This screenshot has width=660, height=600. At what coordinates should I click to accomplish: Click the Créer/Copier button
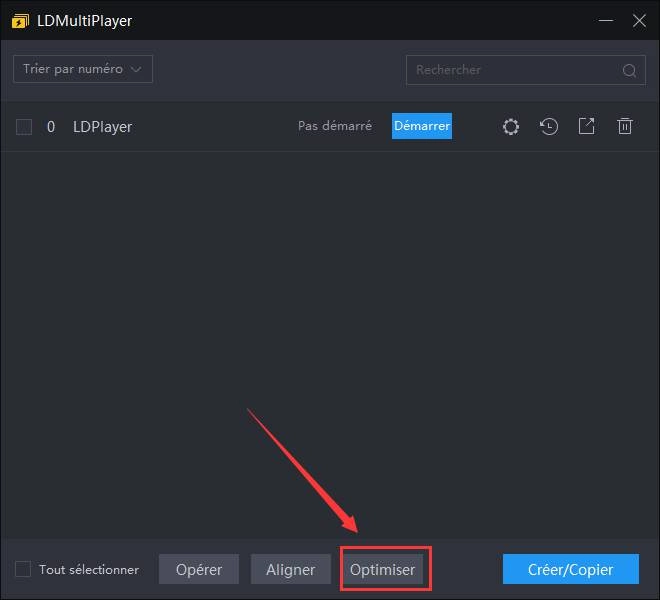coord(571,569)
